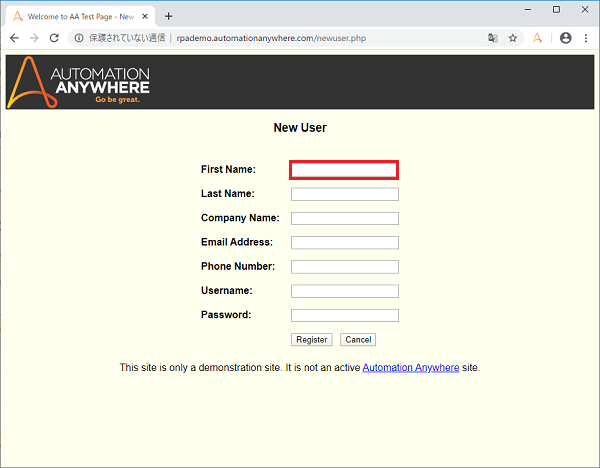
Task: Maximize the browser window
Action: [556, 9]
